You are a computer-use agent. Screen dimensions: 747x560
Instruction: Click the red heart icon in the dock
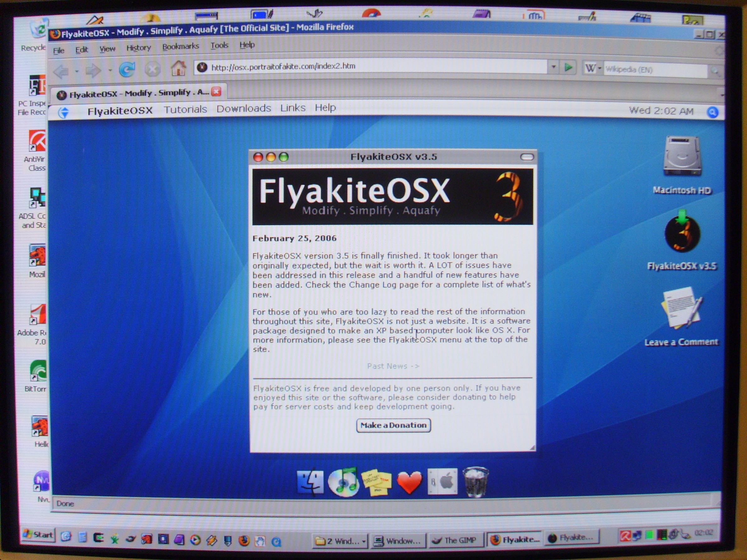pos(409,482)
